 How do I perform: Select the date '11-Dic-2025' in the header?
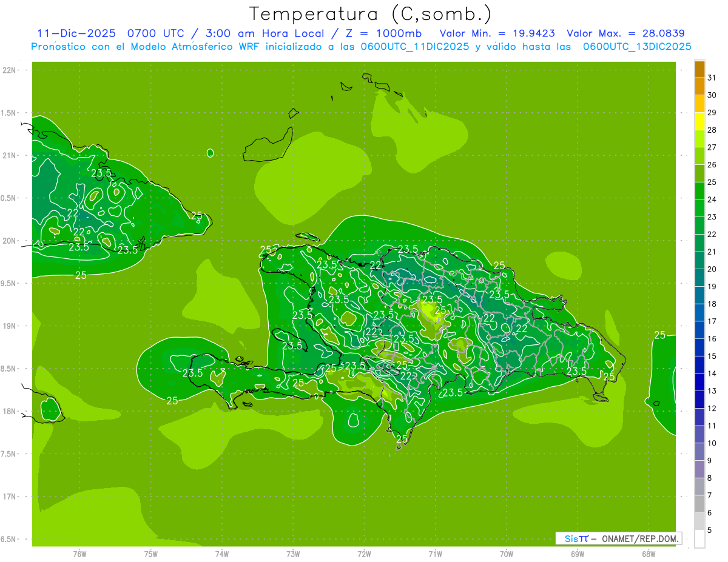(75, 33)
